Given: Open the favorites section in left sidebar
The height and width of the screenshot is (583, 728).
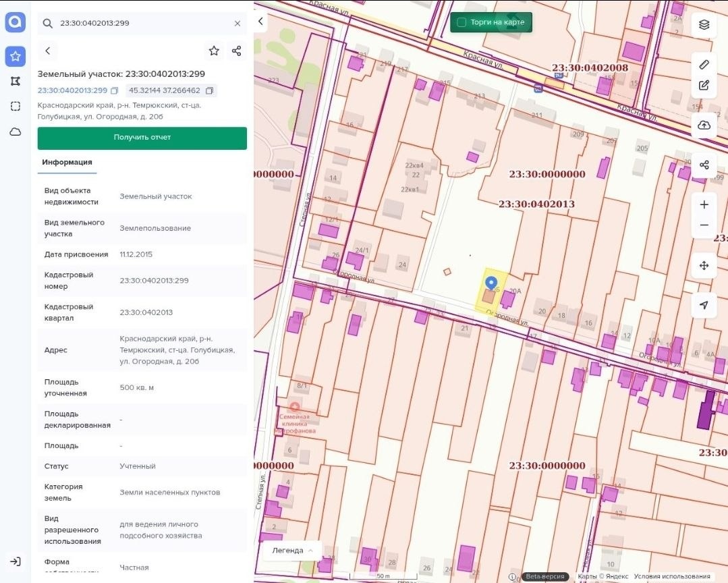Looking at the screenshot, I should (x=16, y=56).
